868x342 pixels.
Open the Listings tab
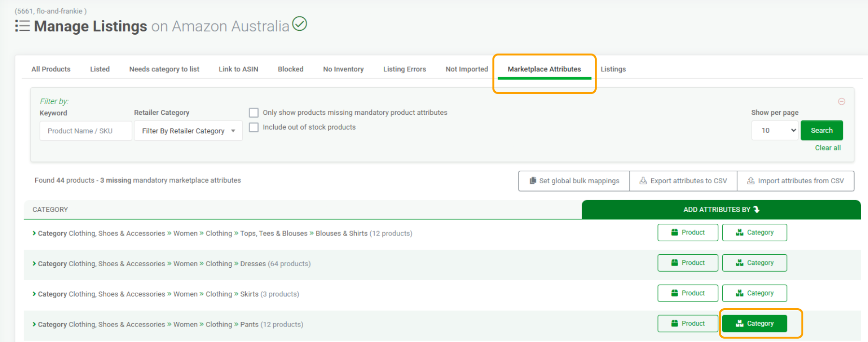click(613, 69)
